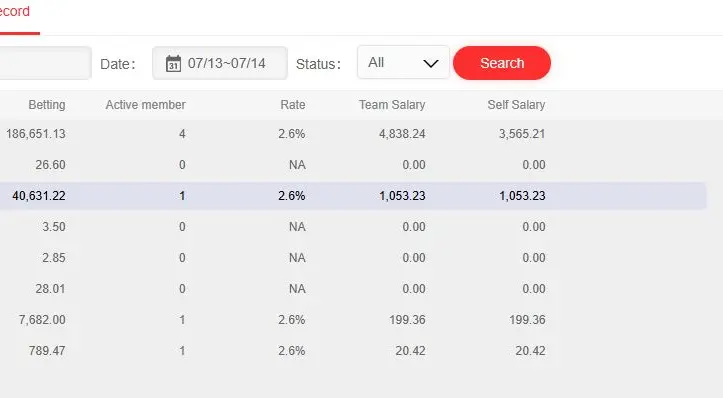
Task: Click the 2.6% rate in 789.47 row
Action: (x=291, y=350)
